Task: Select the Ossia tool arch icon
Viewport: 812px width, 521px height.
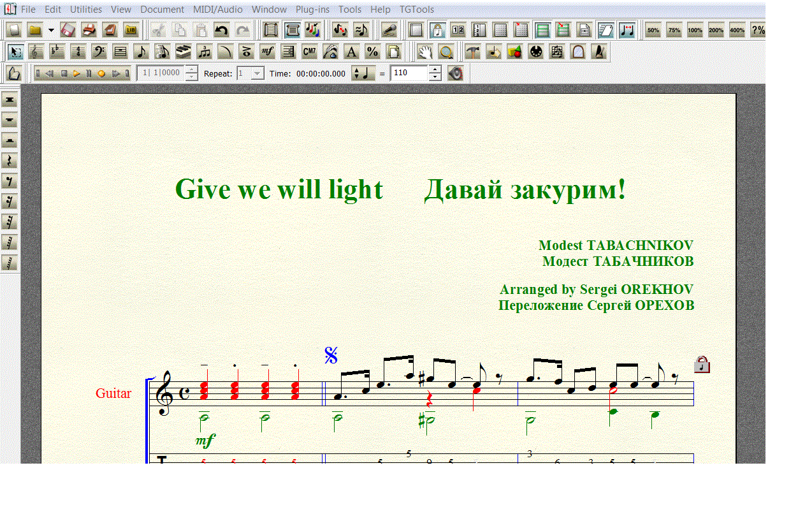Action: 578,52
